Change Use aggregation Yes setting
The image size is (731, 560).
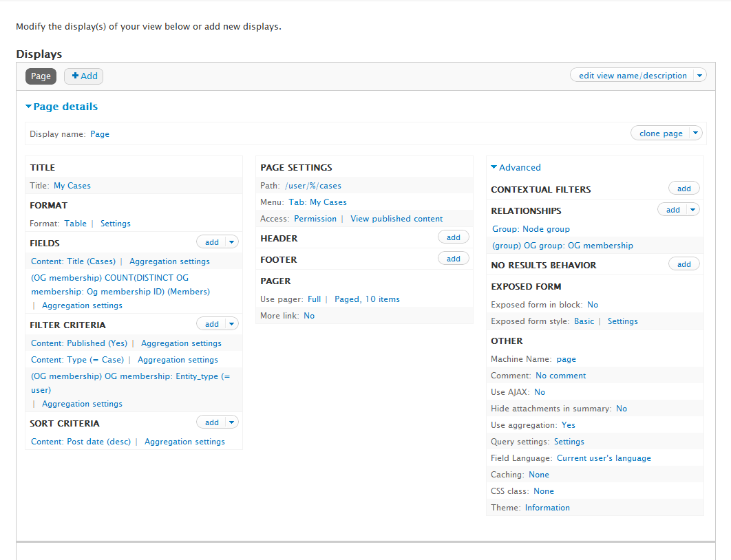[x=569, y=425]
